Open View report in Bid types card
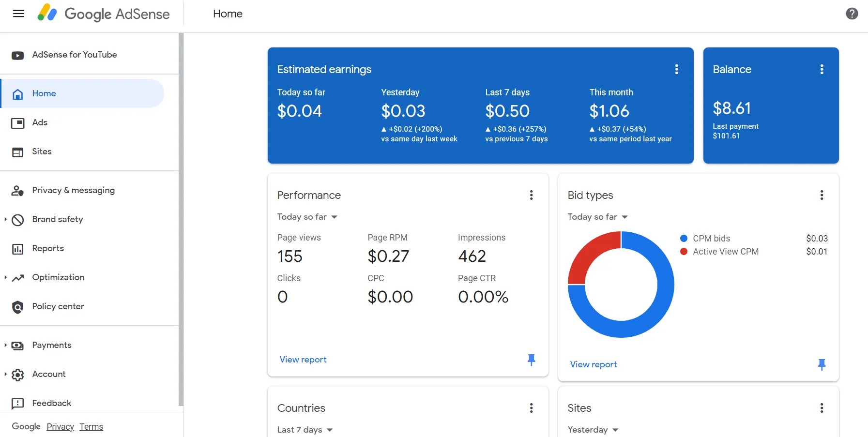Screen dimensions: 868x437 pyautogui.click(x=594, y=364)
